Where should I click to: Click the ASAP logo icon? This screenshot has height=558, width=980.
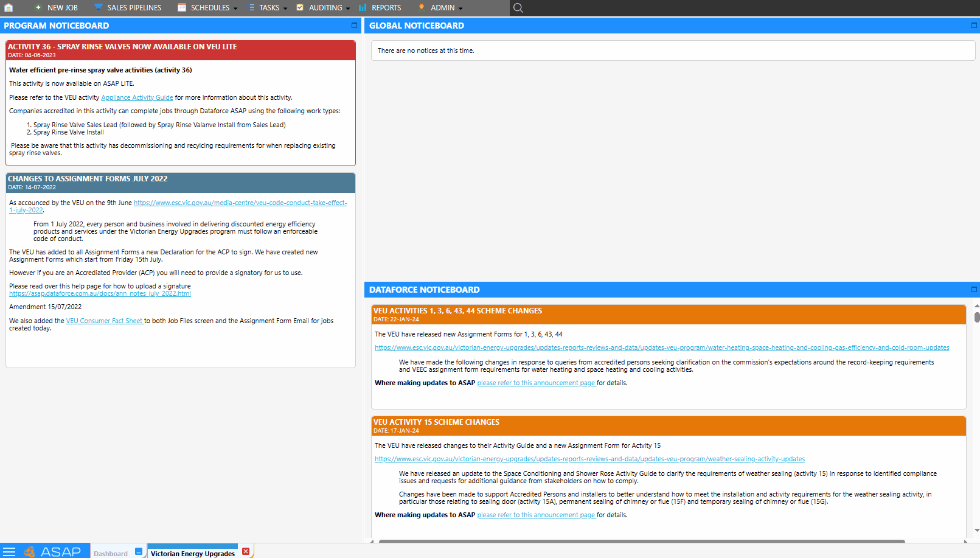point(29,552)
